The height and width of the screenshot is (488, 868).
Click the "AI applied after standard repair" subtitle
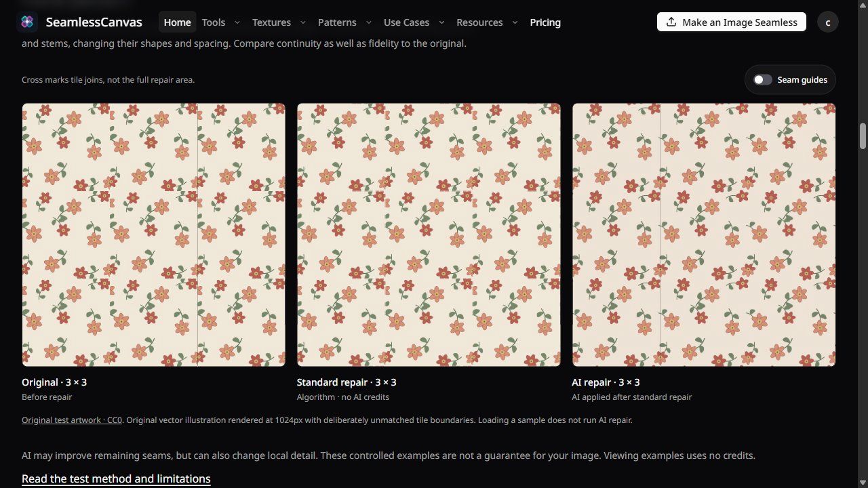[x=632, y=397]
